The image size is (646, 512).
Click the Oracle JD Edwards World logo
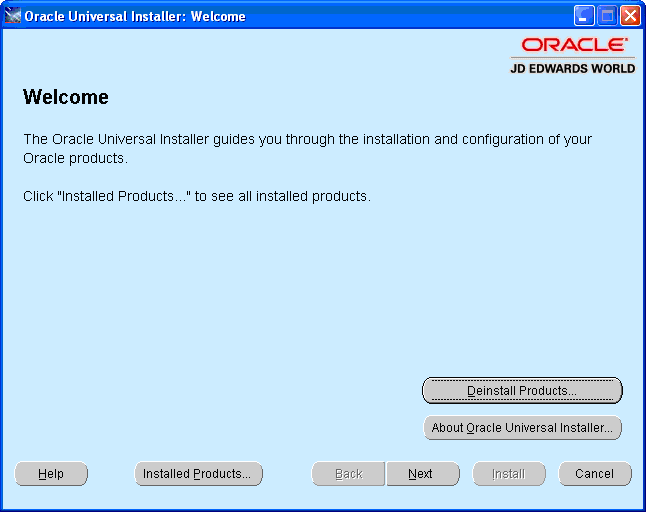pos(573,56)
